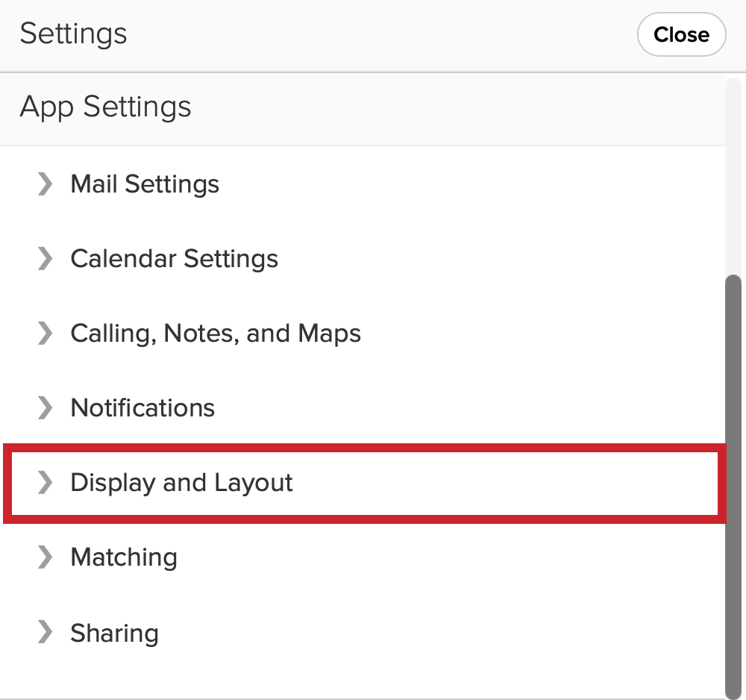Click the Sharing row label text
This screenshot has width=746, height=700.
114,633
